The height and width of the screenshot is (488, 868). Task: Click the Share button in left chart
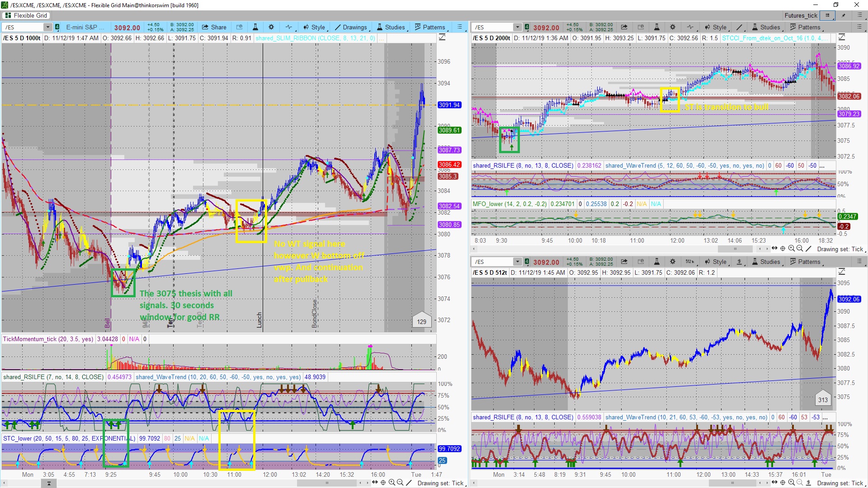pyautogui.click(x=214, y=27)
